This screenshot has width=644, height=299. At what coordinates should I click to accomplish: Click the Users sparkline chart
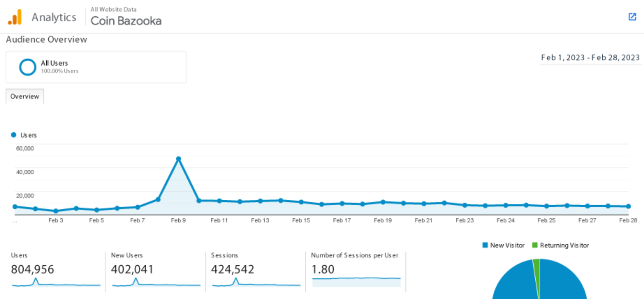coord(56,282)
